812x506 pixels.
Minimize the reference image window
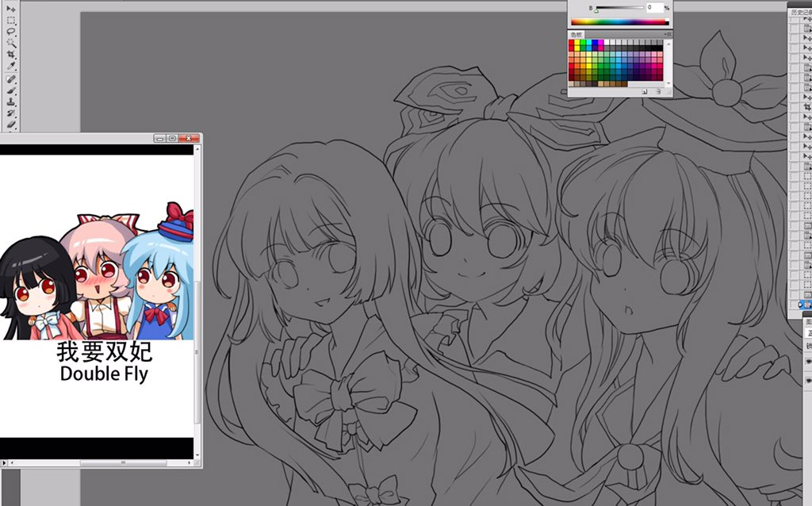[x=160, y=138]
